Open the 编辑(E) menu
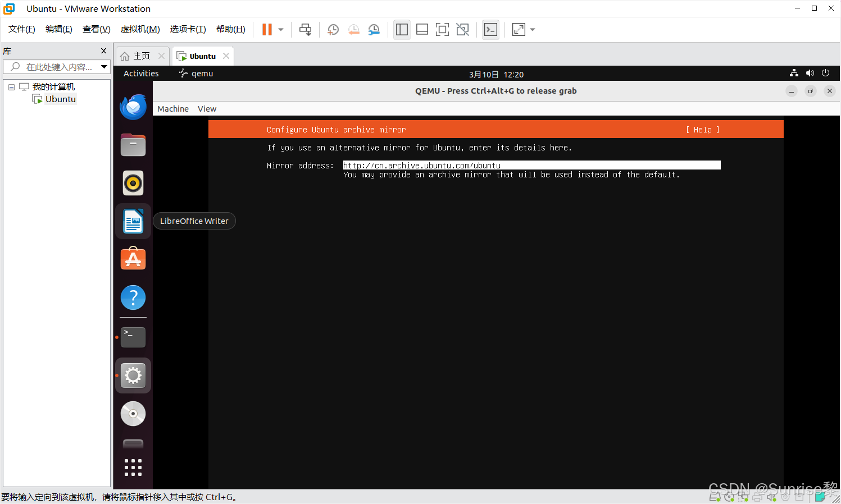The image size is (841, 504). click(x=59, y=29)
